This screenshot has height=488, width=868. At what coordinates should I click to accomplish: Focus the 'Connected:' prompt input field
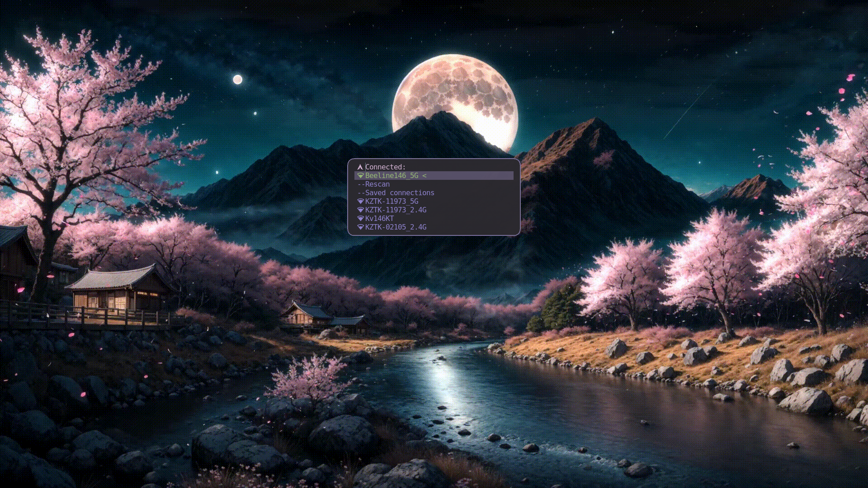click(452, 167)
